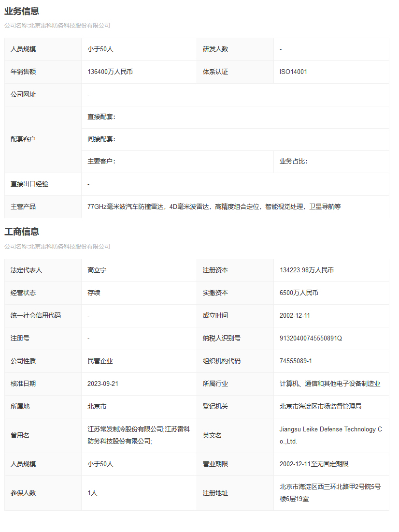Click the 营业期限 label
The height and width of the screenshot is (532, 399).
pyautogui.click(x=215, y=464)
